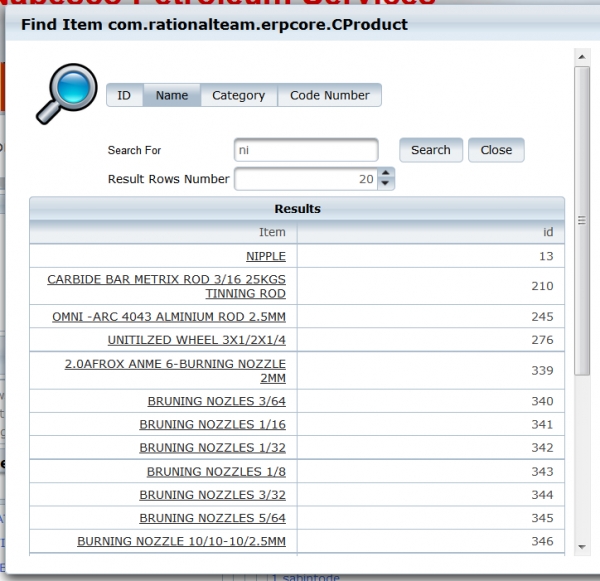Open the NIPPLE item link
This screenshot has width=600, height=581.
(265, 256)
